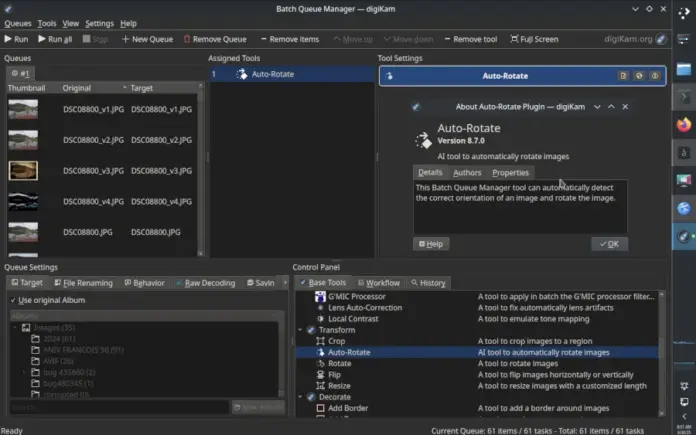
Task: Open the Queues menu
Action: (x=18, y=23)
